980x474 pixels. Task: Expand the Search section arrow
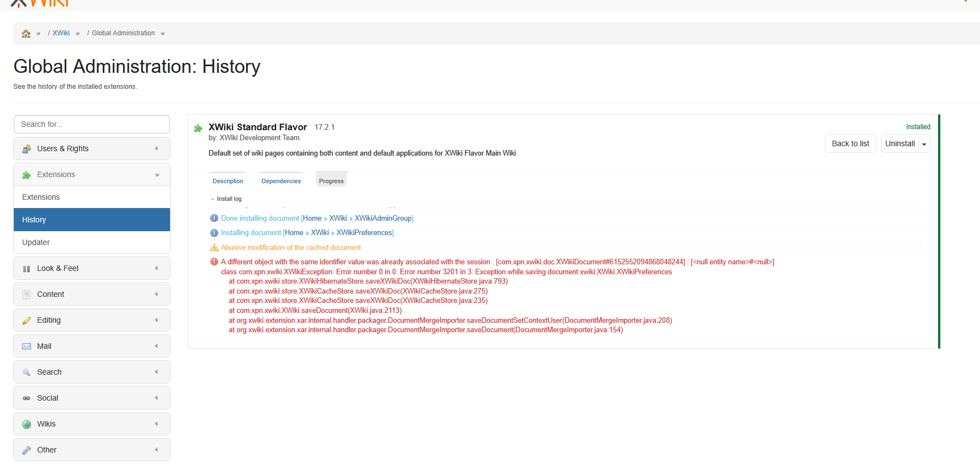[157, 372]
